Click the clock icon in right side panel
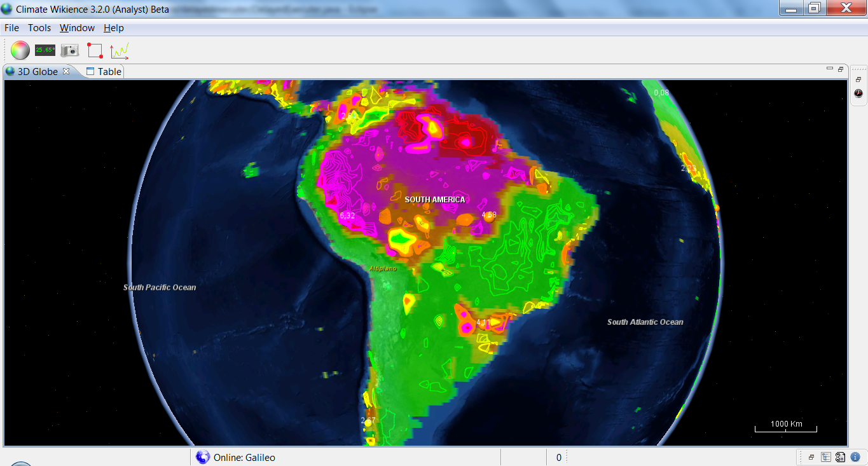Image resolution: width=868 pixels, height=466 pixels. click(858, 93)
